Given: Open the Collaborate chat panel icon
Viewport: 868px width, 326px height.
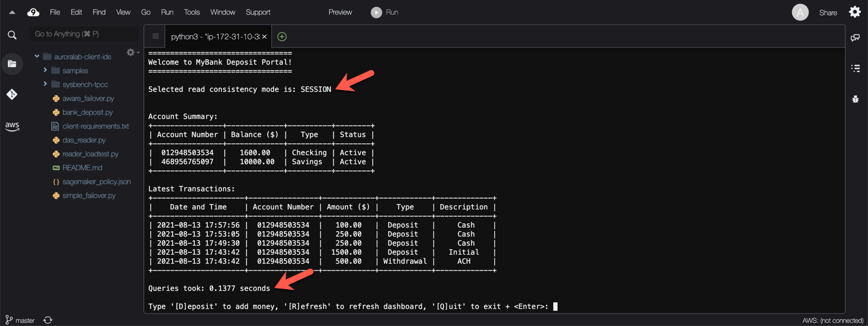Looking at the screenshot, I should (x=855, y=37).
